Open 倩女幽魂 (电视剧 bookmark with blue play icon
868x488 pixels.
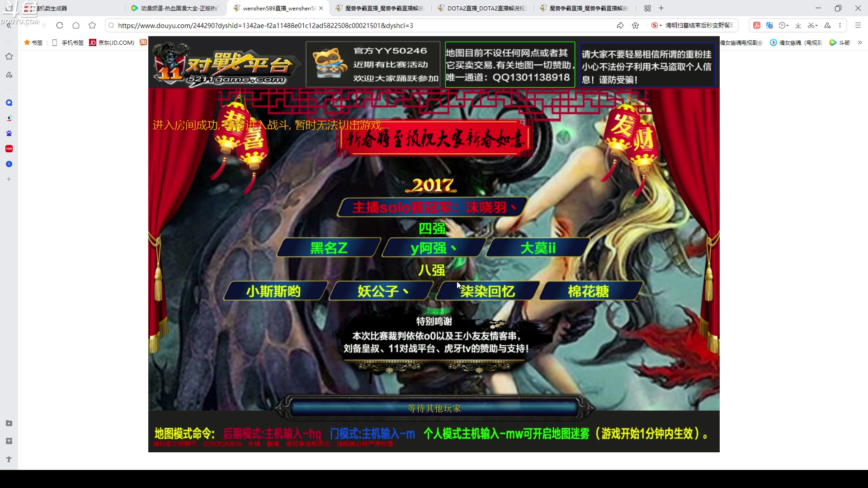coord(796,42)
